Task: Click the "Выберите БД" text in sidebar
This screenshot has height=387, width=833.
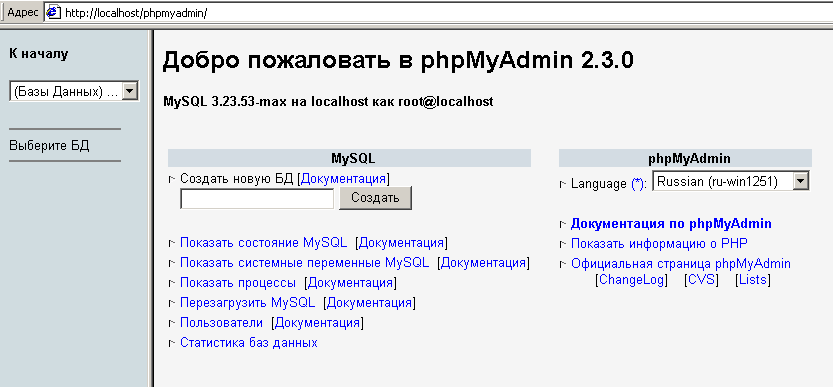Action: pyautogui.click(x=49, y=146)
